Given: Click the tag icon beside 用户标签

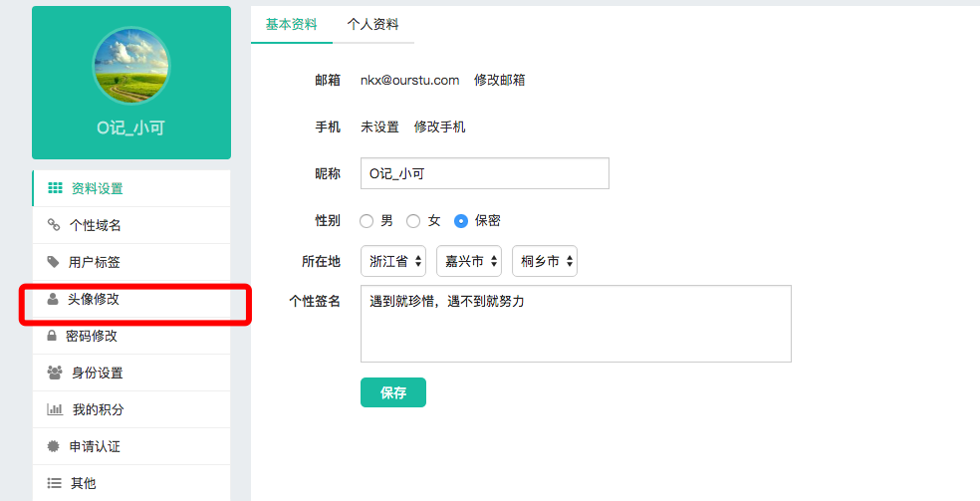Looking at the screenshot, I should [x=54, y=262].
